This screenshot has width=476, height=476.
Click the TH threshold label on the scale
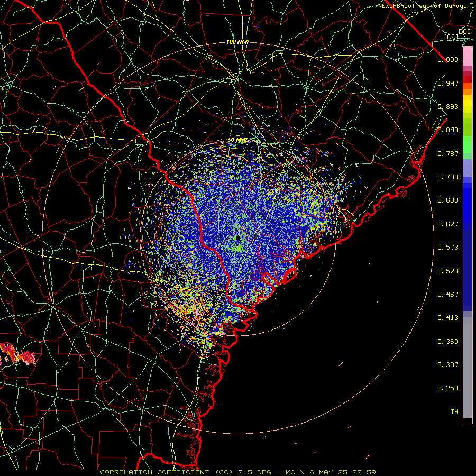[x=454, y=412]
